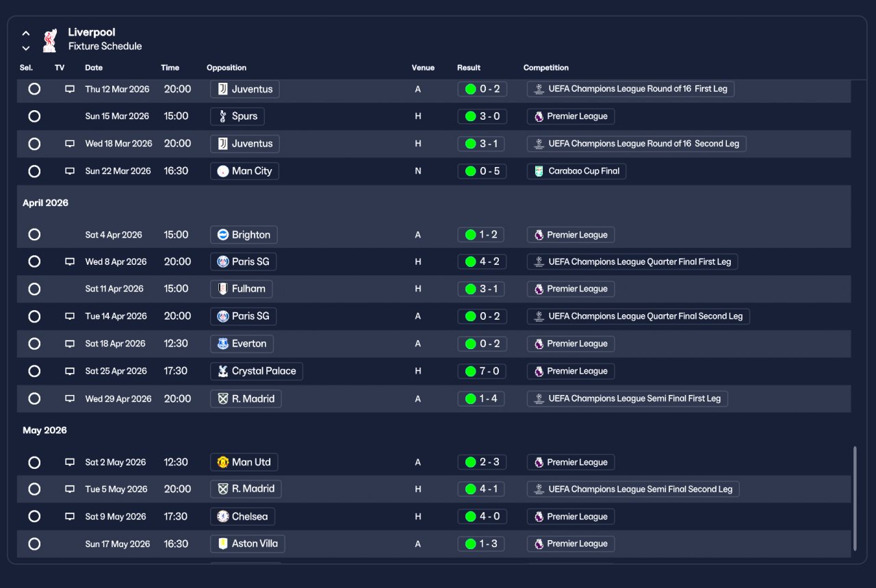Click the TV icon in the Crystal Palace row
Image resolution: width=876 pixels, height=588 pixels.
click(70, 371)
